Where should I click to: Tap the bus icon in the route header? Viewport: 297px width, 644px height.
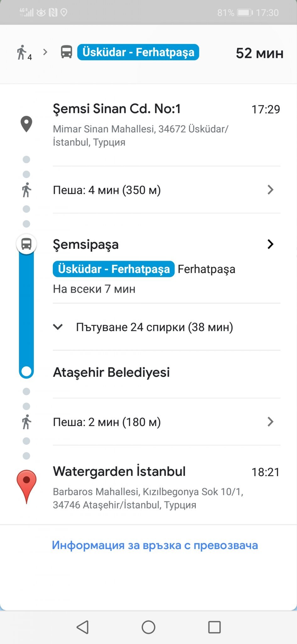(66, 52)
